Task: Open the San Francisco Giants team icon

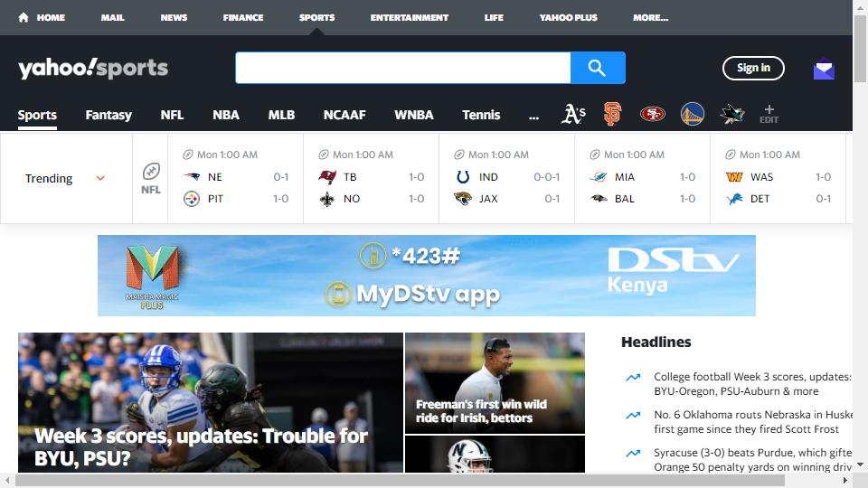Action: click(612, 114)
